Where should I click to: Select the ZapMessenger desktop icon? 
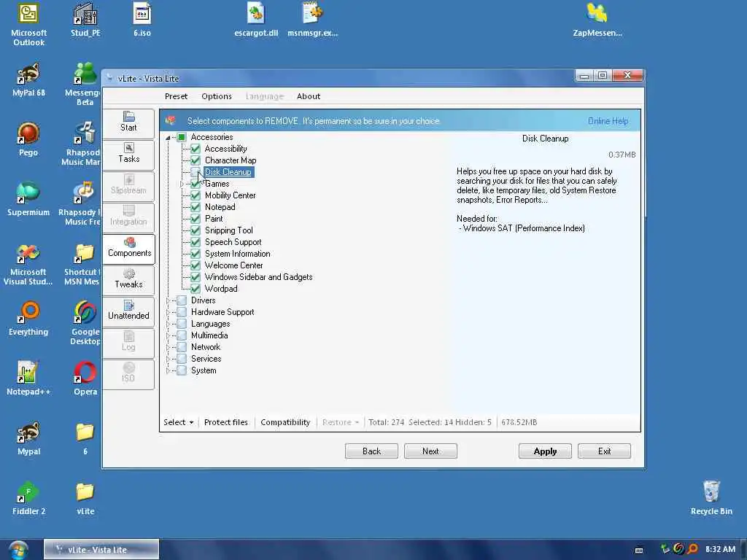pyautogui.click(x=597, y=20)
